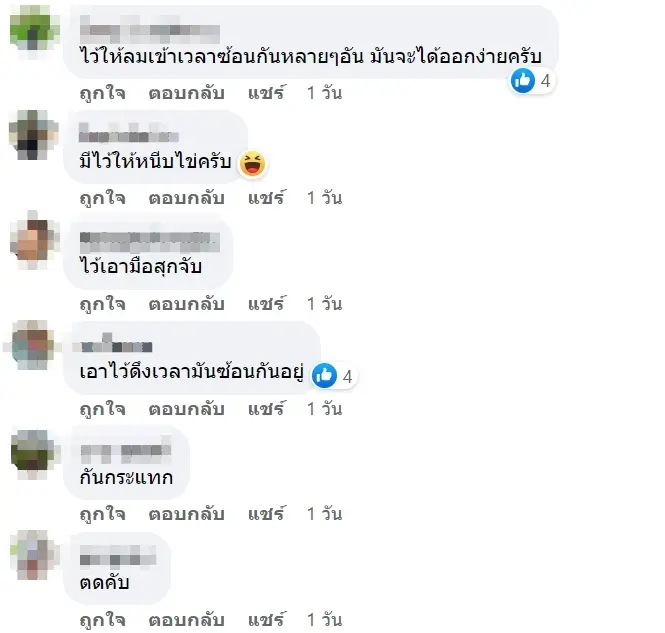This screenshot has height=633, width=665.
Task: Click the like reaction icon beside เอาไว้ดึงเวลามันซ้อนกันอยู่
Action: [324, 375]
